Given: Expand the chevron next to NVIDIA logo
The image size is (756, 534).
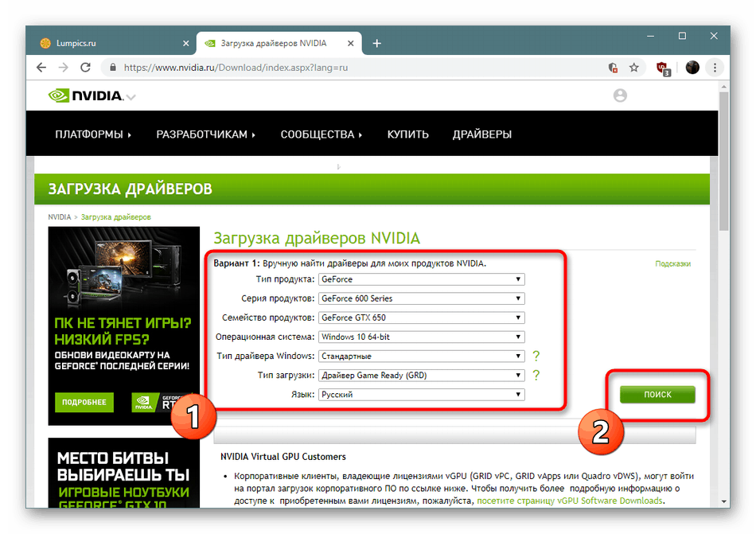Looking at the screenshot, I should click(x=131, y=97).
